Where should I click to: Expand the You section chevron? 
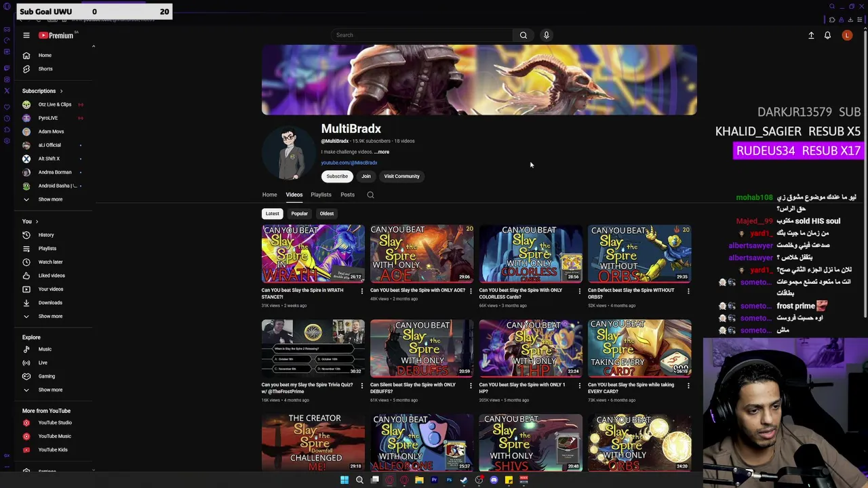coord(37,221)
